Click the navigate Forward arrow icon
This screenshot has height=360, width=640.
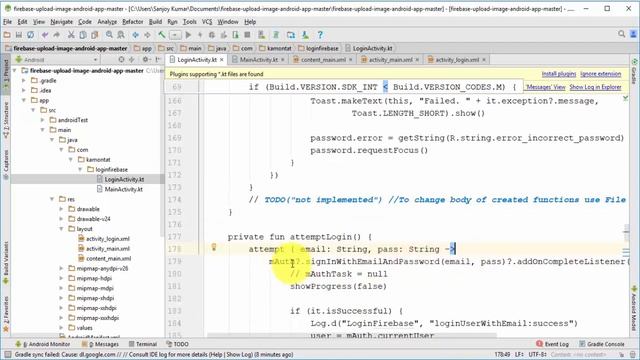[147, 35]
